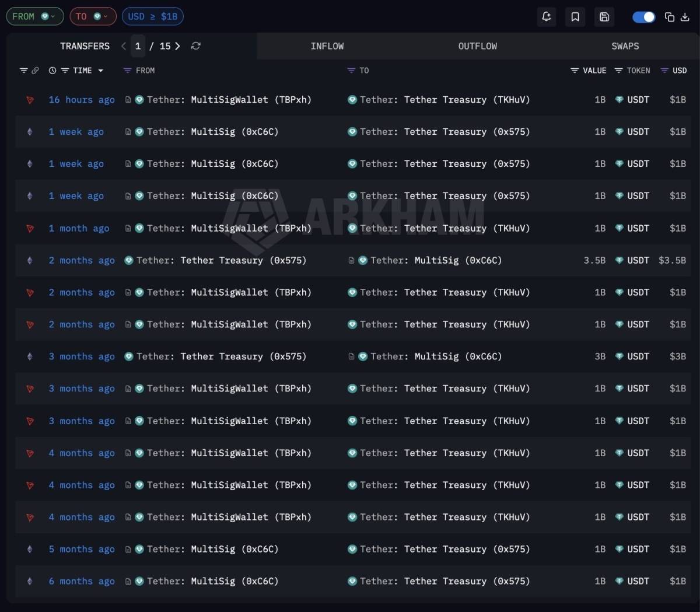700x612 pixels.
Task: Click the Ethereum chain icon in the 5 months ago row
Action: 30,550
